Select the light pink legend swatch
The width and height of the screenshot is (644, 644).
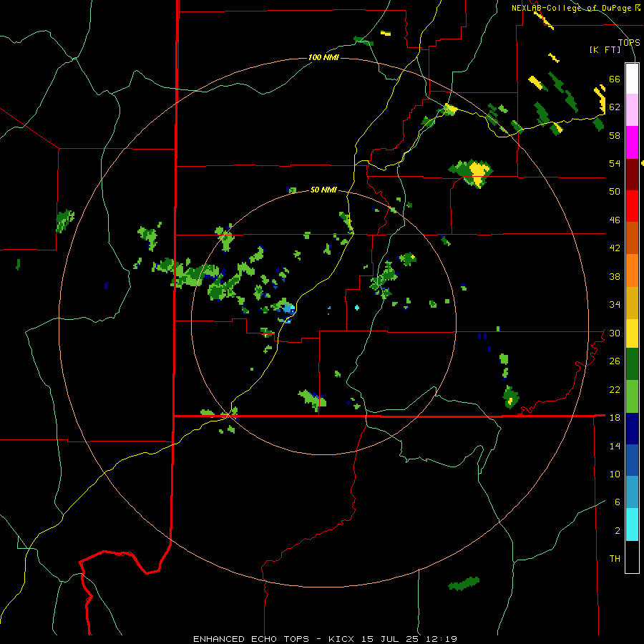point(632,109)
